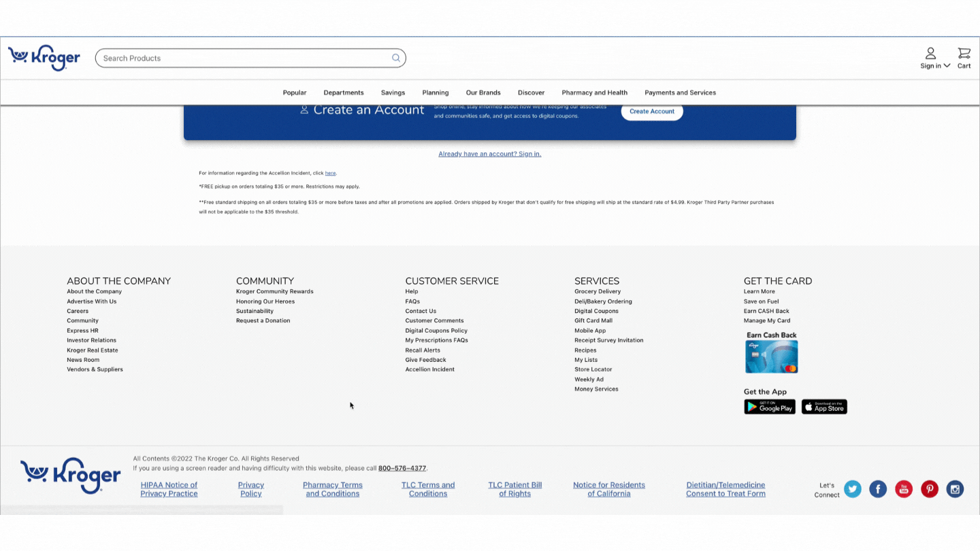Click the Google Play badge
This screenshot has width=980, height=551.
pyautogui.click(x=770, y=407)
